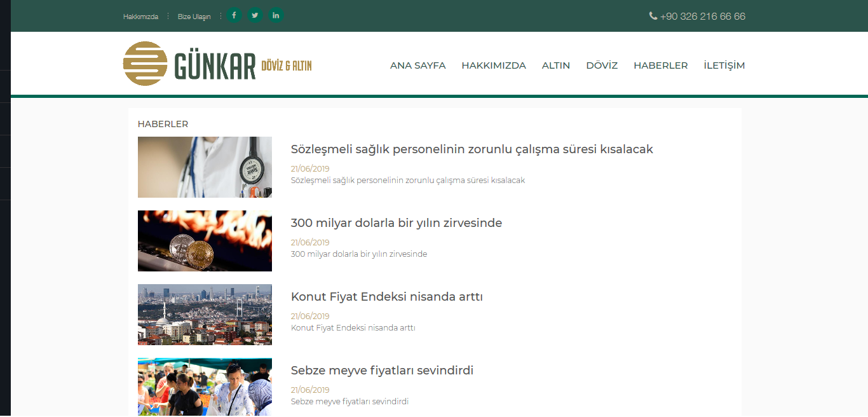Open HAKKIMIZDA in main navigation menu
Screen dimensions: 868x417
coord(494,65)
